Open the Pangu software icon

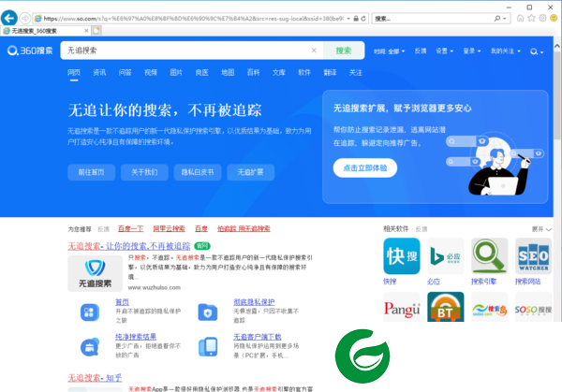pos(402,307)
